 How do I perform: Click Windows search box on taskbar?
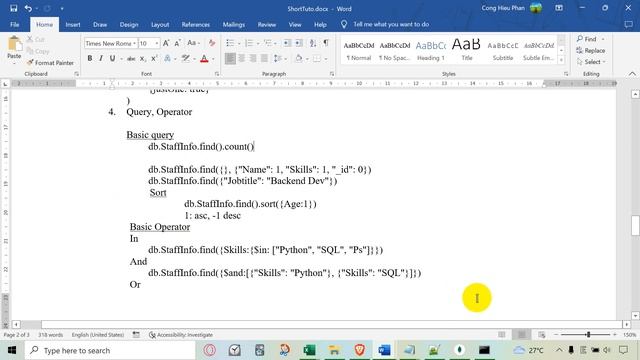click(x=110, y=351)
